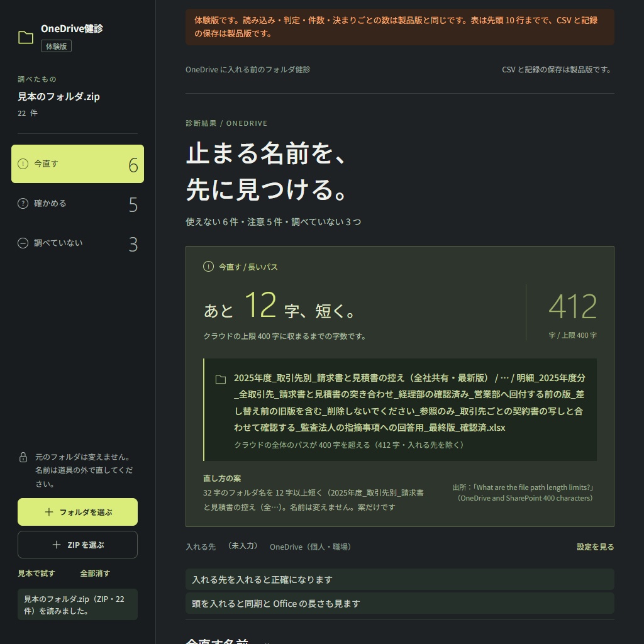The image size is (644, 644).
Task: Click the 412 character count value
Action: (x=572, y=306)
